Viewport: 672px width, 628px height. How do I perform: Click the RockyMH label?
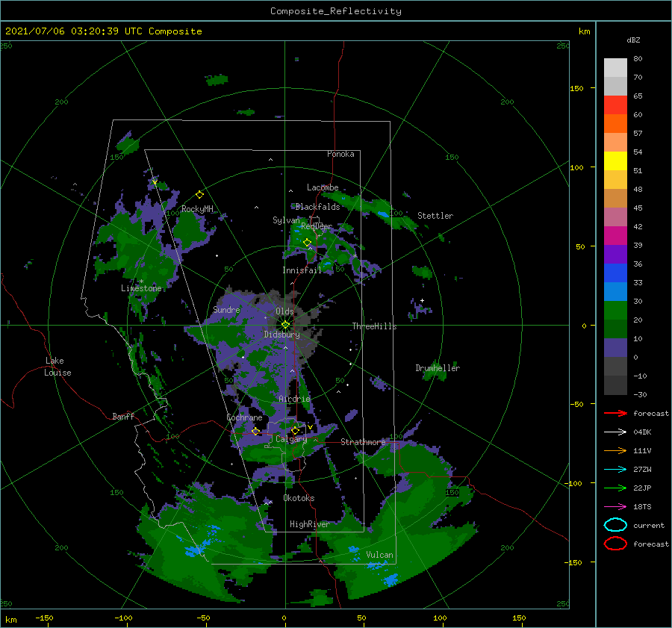coord(197,209)
